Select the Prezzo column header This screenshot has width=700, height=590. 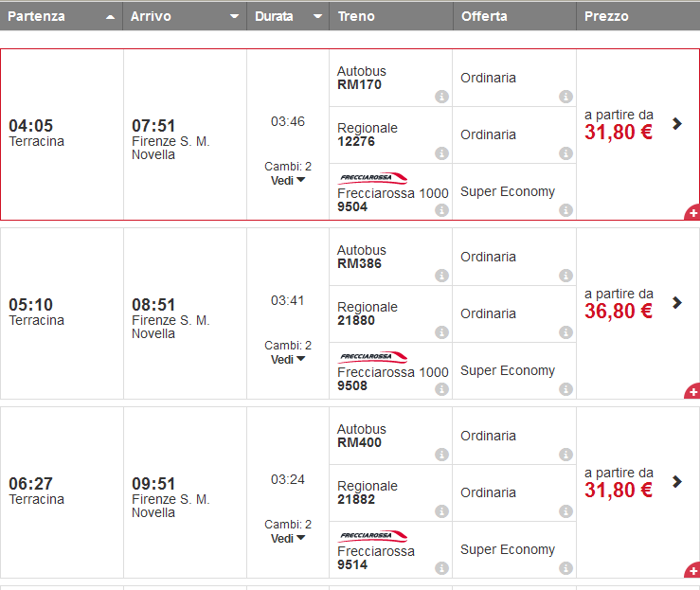(637, 16)
